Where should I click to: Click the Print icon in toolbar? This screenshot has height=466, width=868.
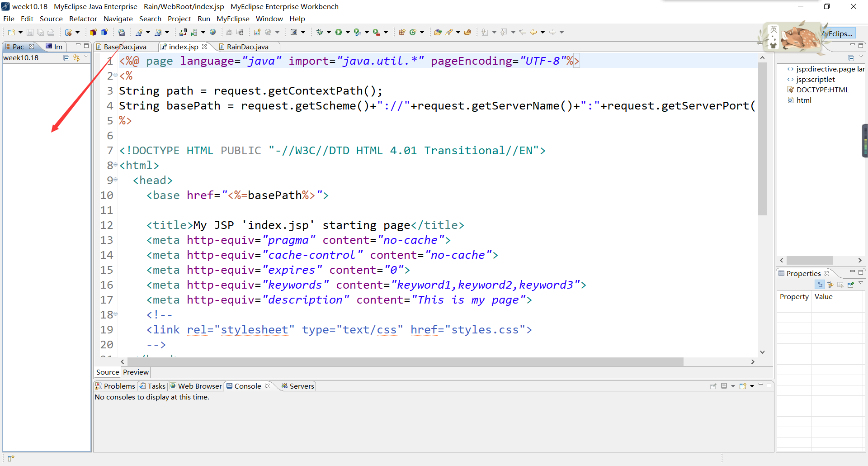51,32
